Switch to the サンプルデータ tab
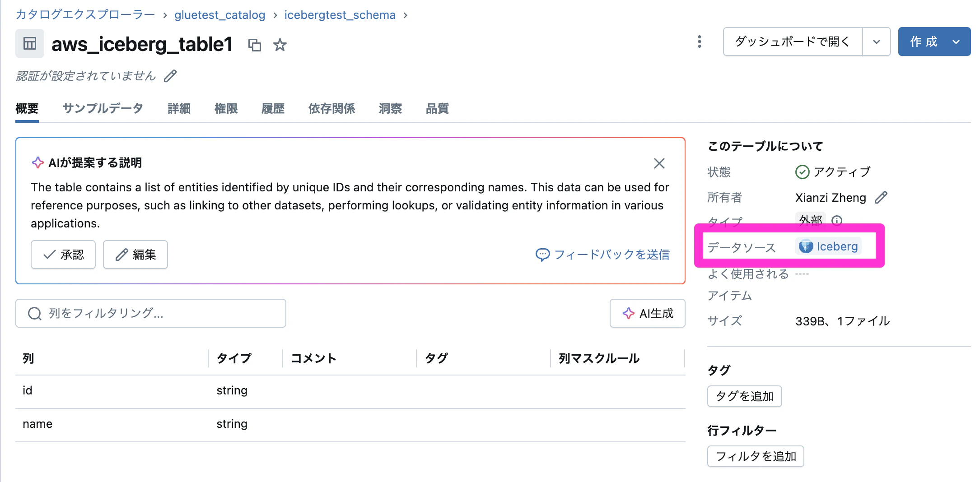This screenshot has width=980, height=482. pos(103,108)
